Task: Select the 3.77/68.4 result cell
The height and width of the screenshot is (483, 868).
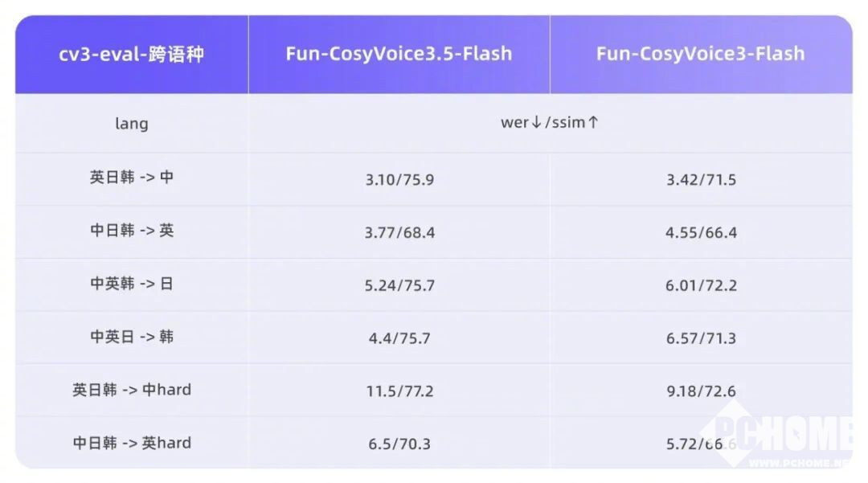Action: pyautogui.click(x=399, y=232)
